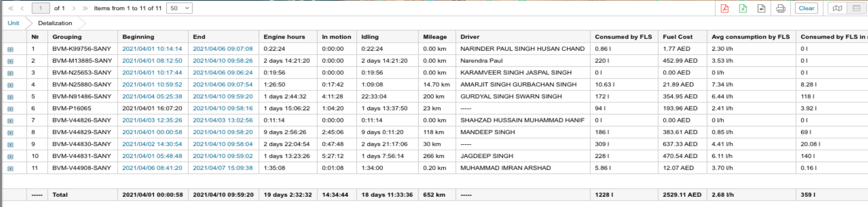Jump to the last page

tap(85, 8)
